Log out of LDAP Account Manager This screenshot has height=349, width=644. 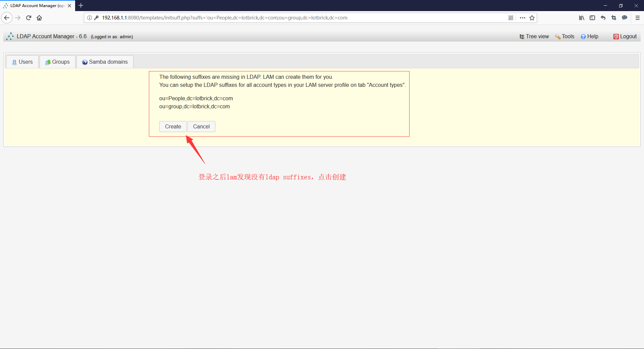pyautogui.click(x=625, y=37)
